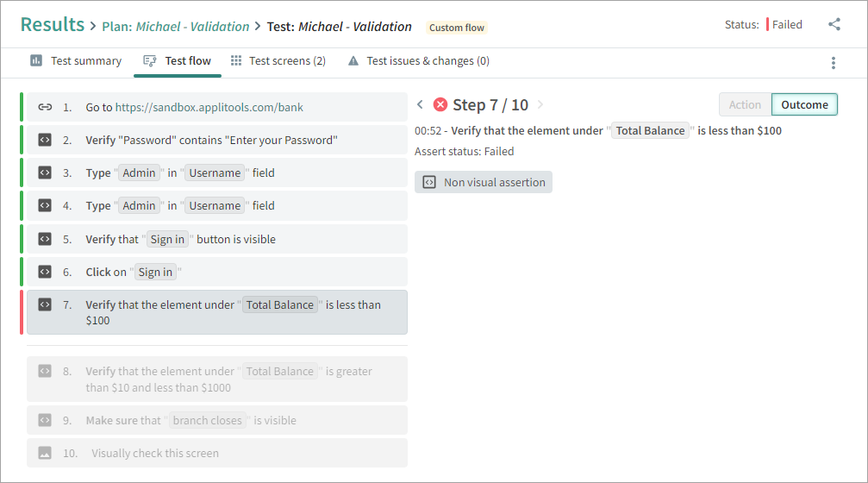The image size is (868, 483).
Task: Select step 6 Click on Sign in
Action: (x=216, y=272)
